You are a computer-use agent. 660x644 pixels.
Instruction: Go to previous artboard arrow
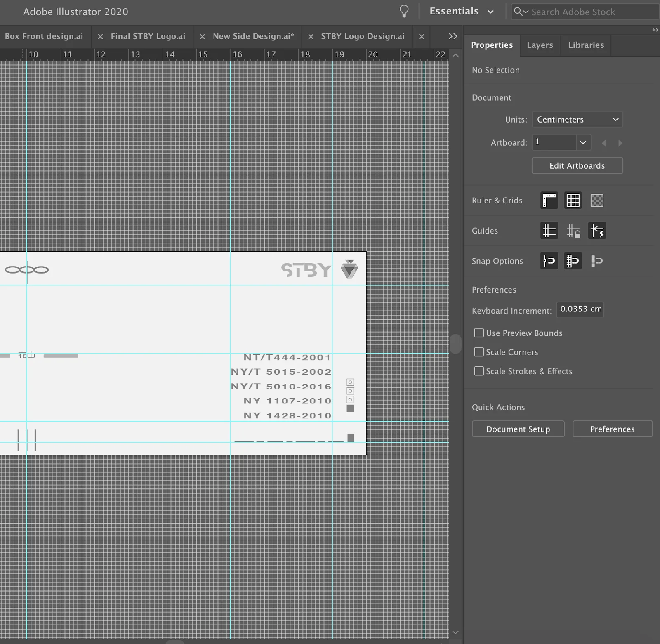coord(604,143)
